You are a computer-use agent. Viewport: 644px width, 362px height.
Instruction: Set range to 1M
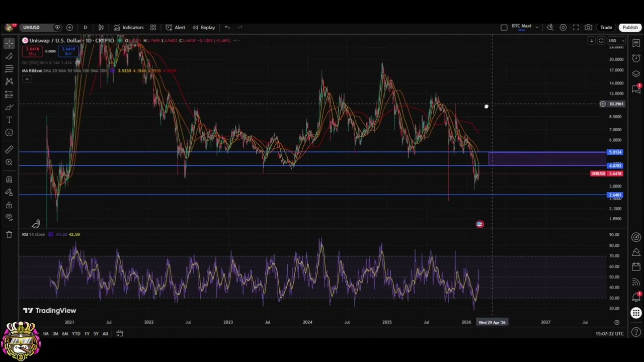click(45, 334)
